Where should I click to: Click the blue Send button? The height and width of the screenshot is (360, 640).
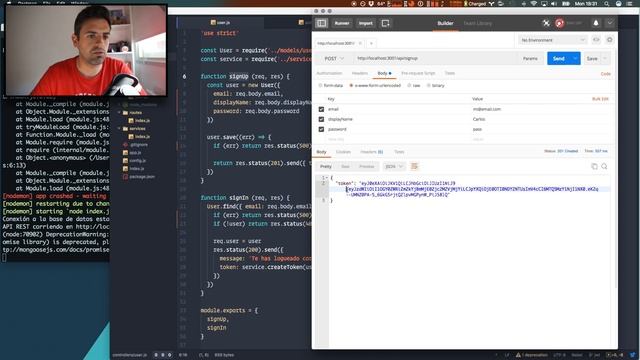(559, 58)
